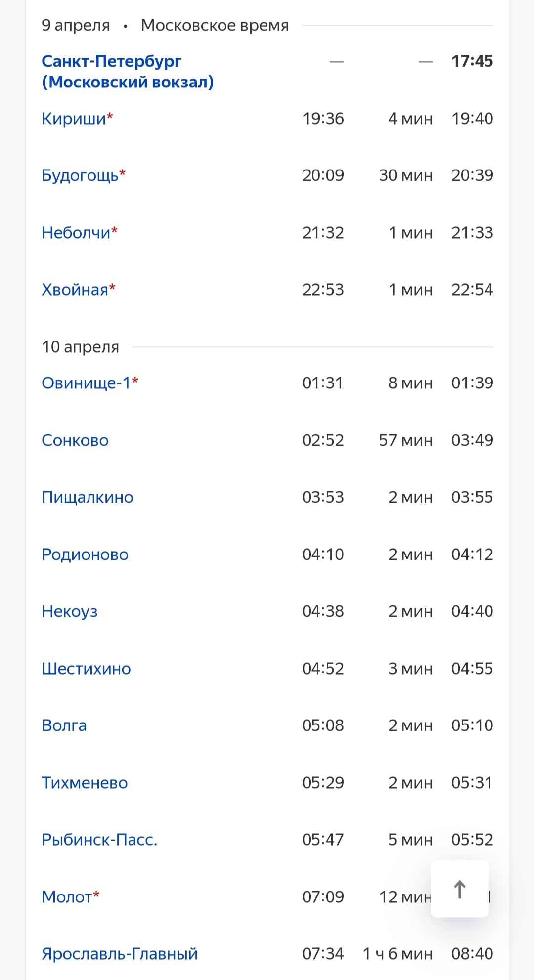Tap the scroll-to-top arrow button
534x980 pixels.
point(459,889)
